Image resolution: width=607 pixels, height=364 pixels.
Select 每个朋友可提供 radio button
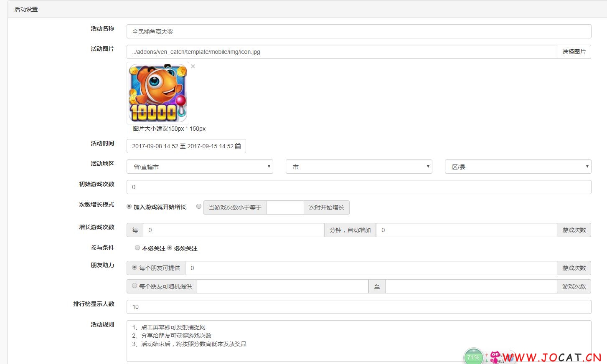135,267
